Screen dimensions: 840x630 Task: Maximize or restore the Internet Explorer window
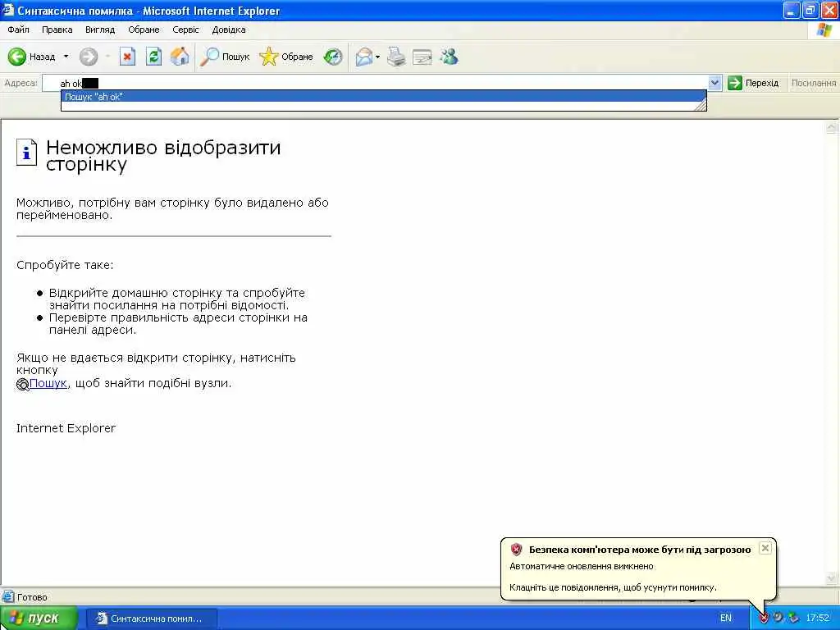click(810, 10)
